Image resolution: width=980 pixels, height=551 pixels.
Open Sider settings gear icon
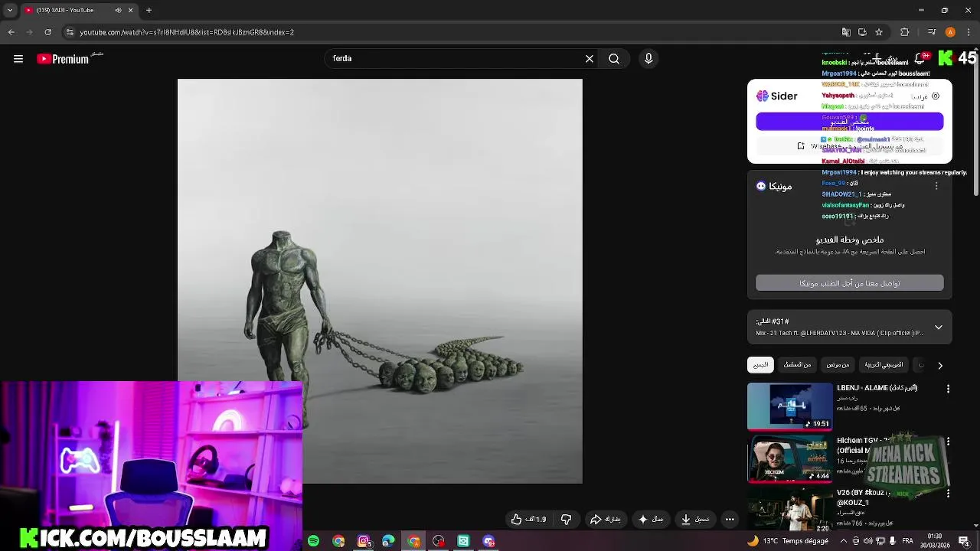pyautogui.click(x=936, y=96)
